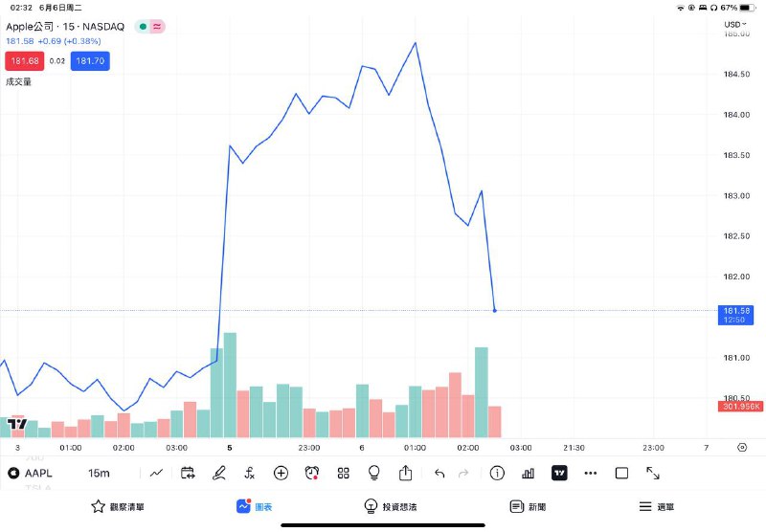766x532 pixels.
Task: Switch to the 觀察清單 tab
Action: click(x=118, y=506)
